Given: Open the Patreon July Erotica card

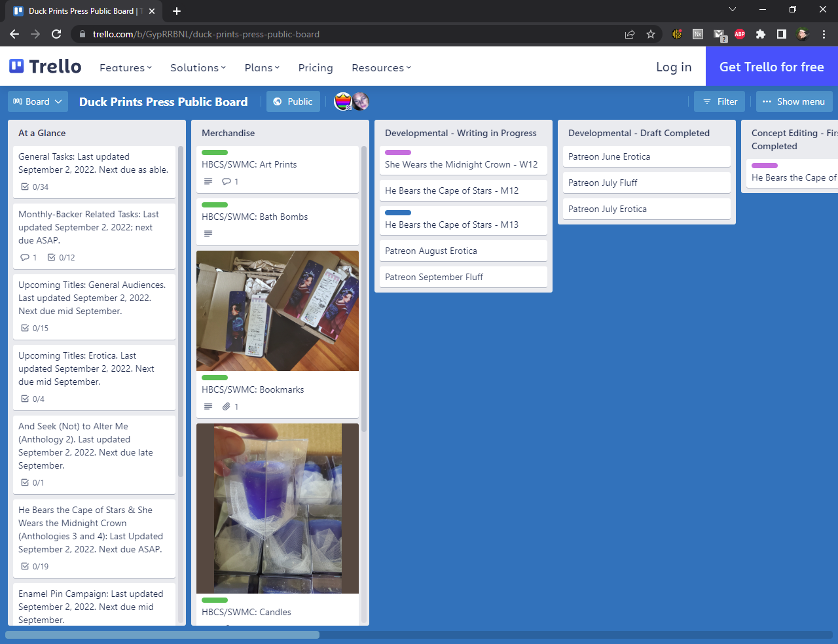Looking at the screenshot, I should click(x=647, y=209).
